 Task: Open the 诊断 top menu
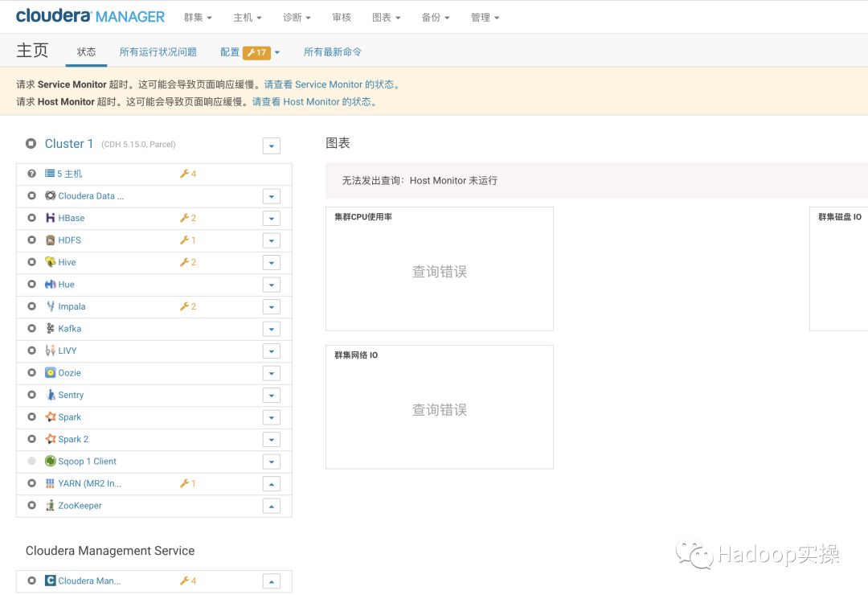[x=297, y=17]
